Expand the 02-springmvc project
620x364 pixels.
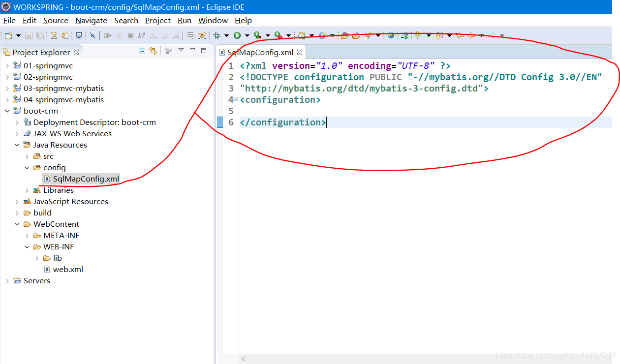click(7, 77)
